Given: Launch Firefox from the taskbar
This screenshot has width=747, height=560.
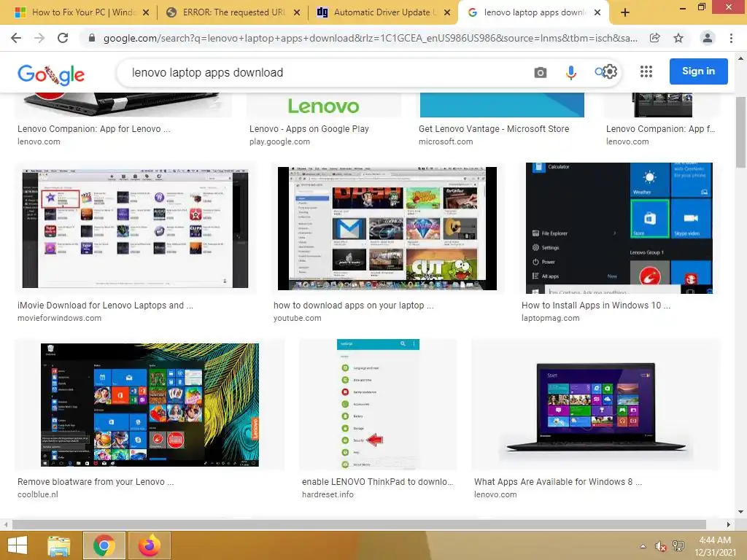Looking at the screenshot, I should [x=150, y=545].
